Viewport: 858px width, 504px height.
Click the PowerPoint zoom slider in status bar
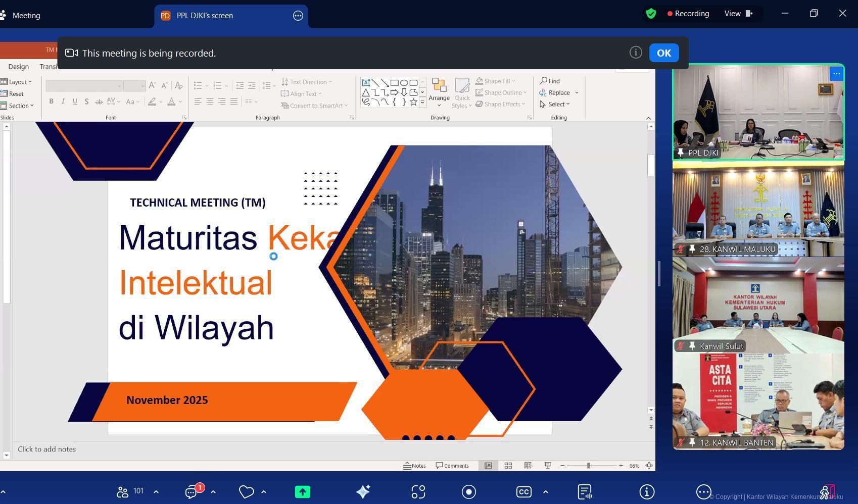[589, 466]
